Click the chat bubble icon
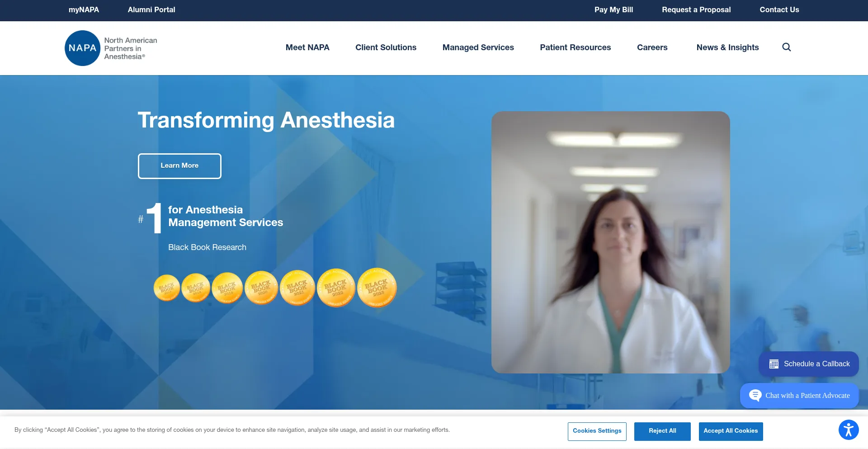This screenshot has width=868, height=449. point(755,395)
